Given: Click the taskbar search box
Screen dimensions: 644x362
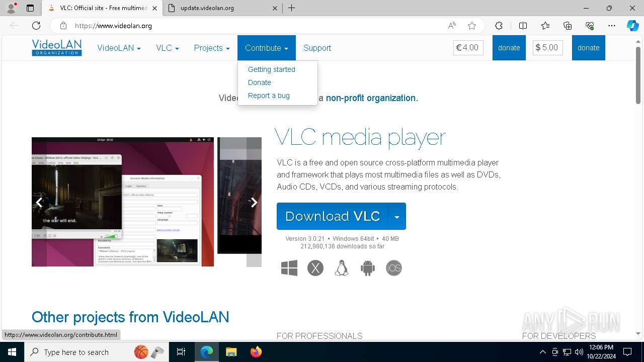Looking at the screenshot, I should [98, 352].
